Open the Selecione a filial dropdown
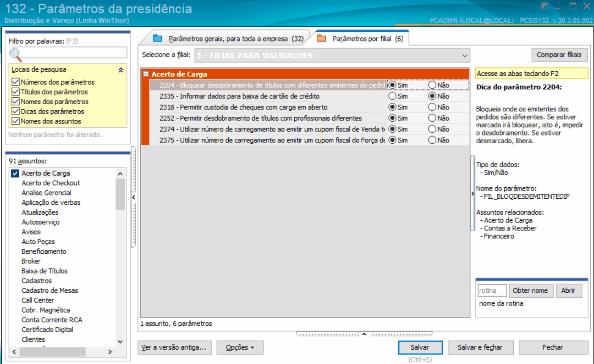 [465, 55]
